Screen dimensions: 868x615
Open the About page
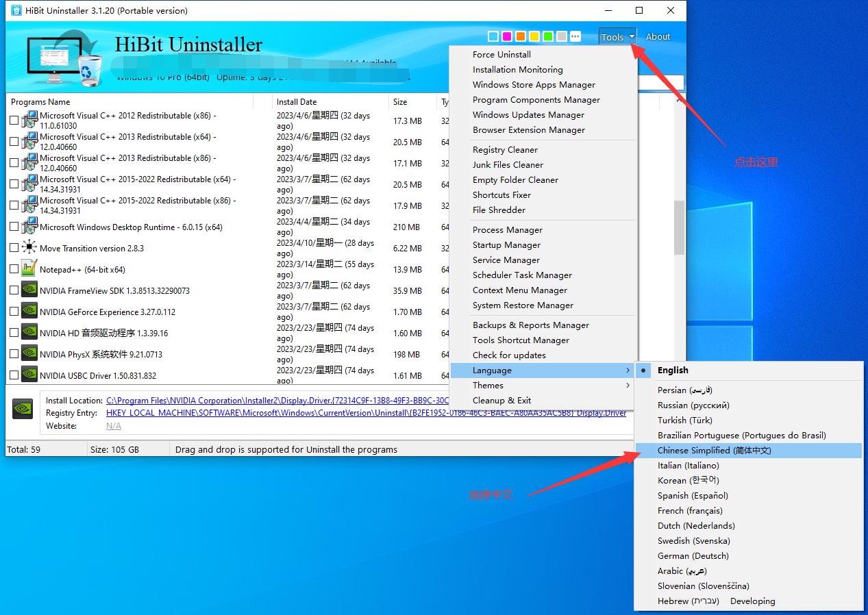coord(658,37)
